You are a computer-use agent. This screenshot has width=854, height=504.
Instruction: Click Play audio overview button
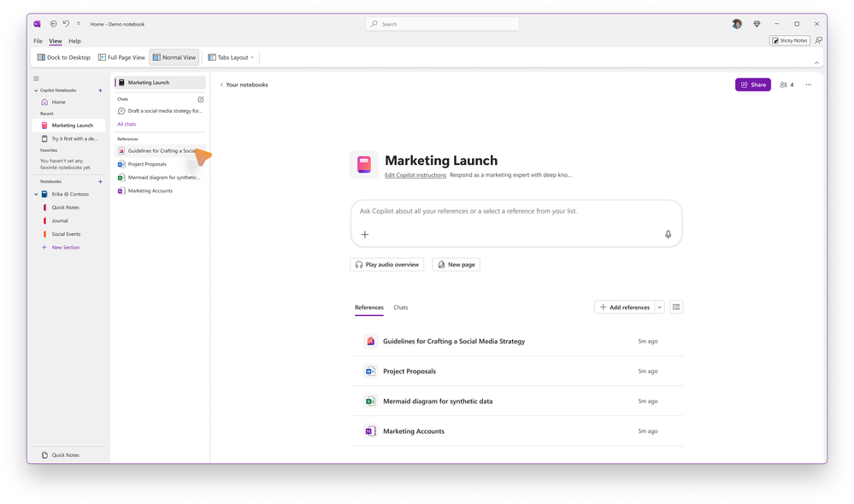point(386,265)
